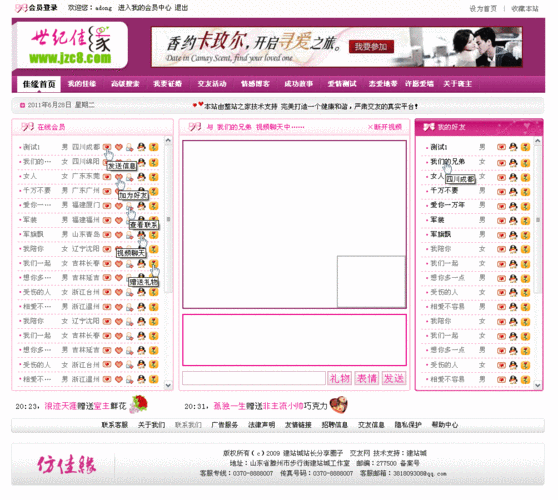Send rose gift to 测试1 in 在线会员 list
Screen dimensions: 558x500
click(x=154, y=147)
